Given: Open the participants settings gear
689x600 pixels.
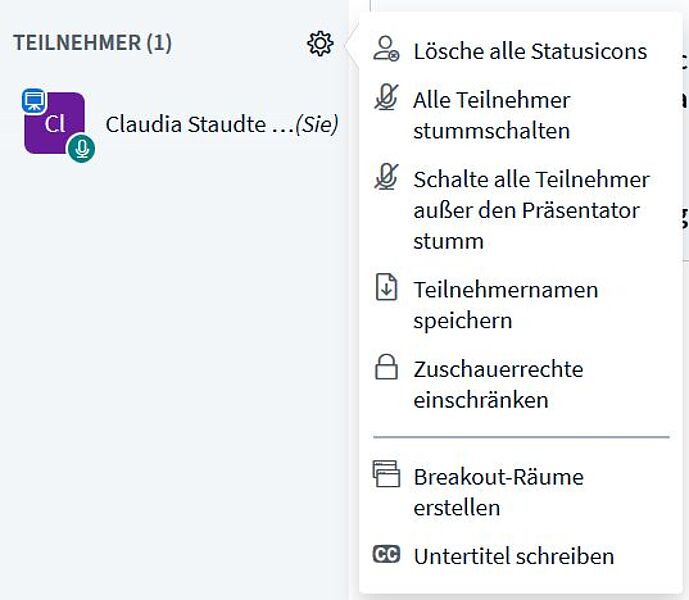Looking at the screenshot, I should (x=320, y=44).
